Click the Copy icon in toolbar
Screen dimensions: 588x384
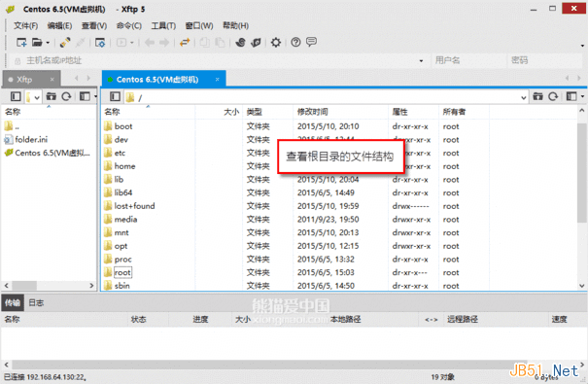coord(204,43)
